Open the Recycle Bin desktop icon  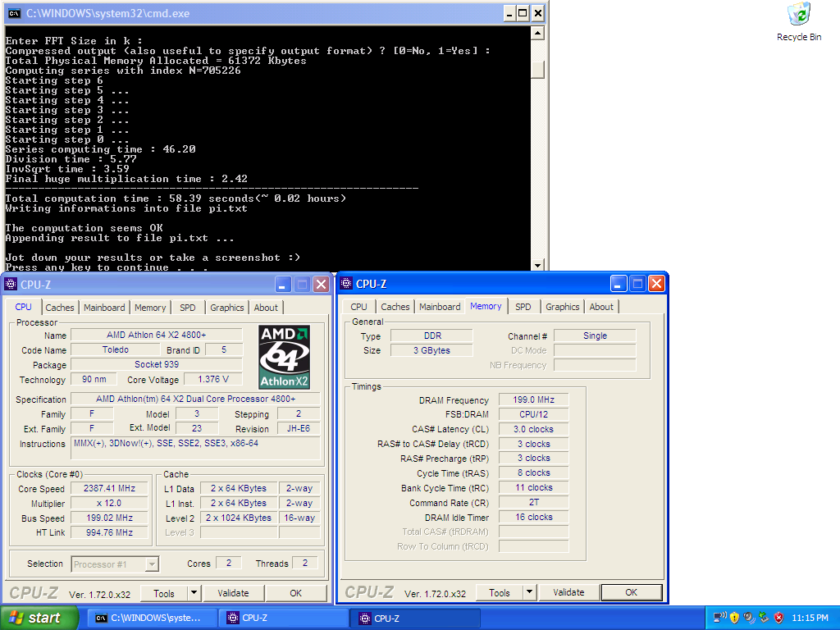(x=799, y=22)
